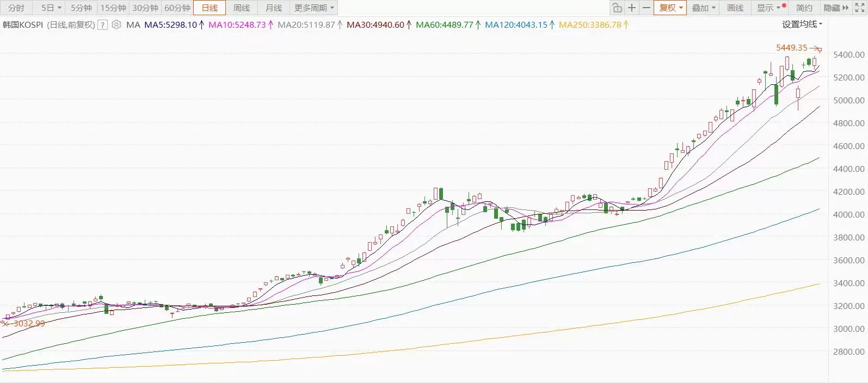
Task: Open the MA indicator settings gear
Action: click(116, 24)
